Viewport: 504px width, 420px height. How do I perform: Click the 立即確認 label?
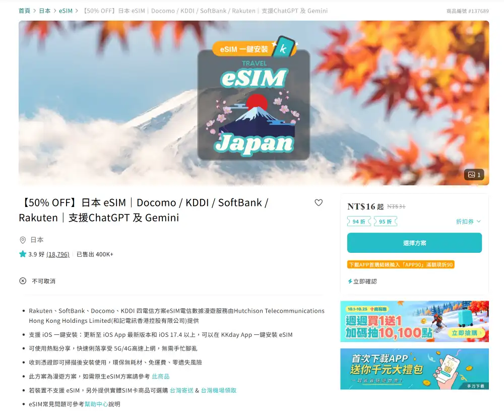tap(365, 282)
